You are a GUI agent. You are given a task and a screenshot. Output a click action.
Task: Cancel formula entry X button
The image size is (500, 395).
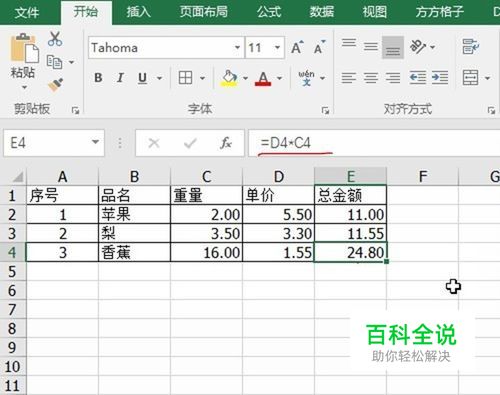[154, 143]
